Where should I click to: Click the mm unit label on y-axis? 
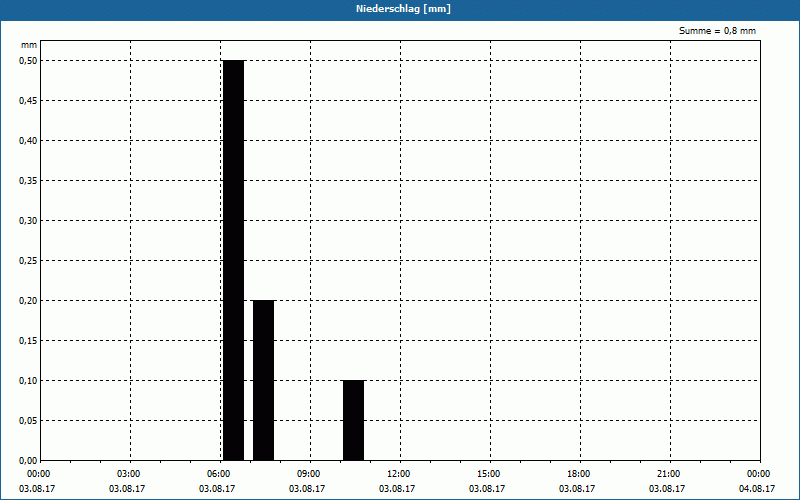(x=29, y=45)
